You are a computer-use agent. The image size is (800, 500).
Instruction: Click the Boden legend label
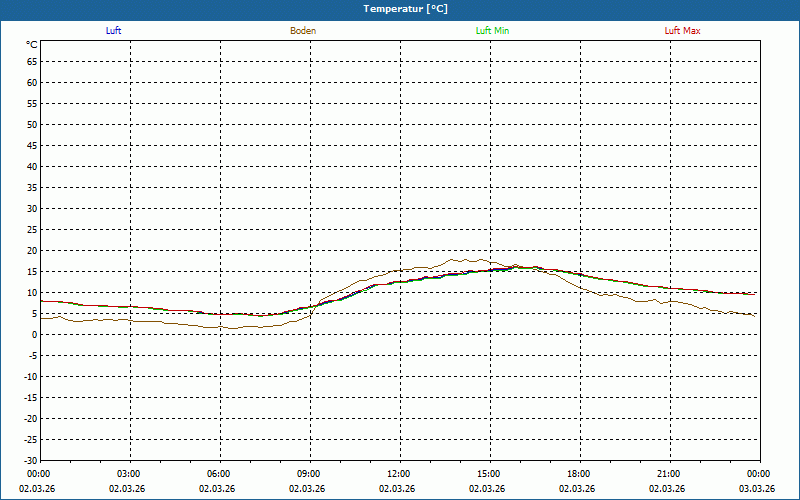point(303,31)
